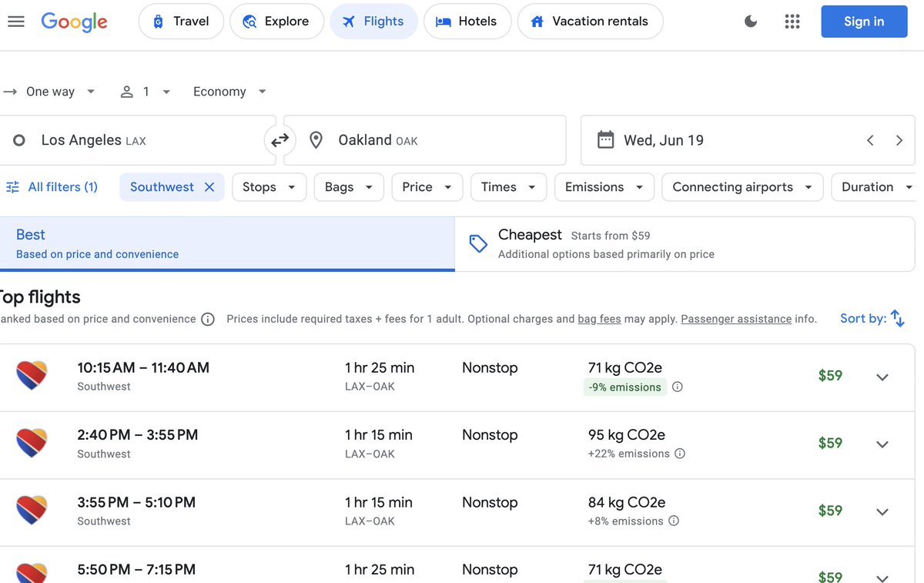The image size is (924, 583).
Task: Edit the Oakland OAK destination field
Action: pos(425,140)
